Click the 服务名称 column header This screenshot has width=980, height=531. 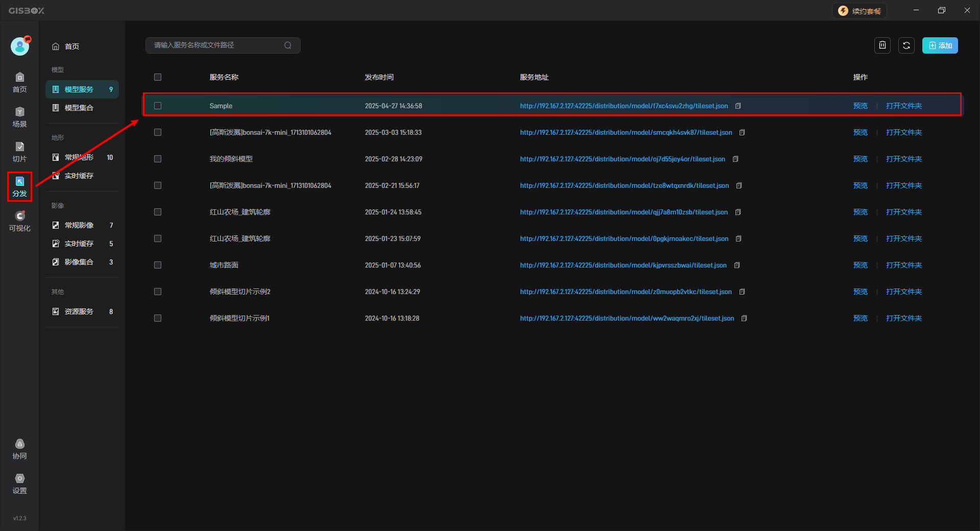(224, 77)
